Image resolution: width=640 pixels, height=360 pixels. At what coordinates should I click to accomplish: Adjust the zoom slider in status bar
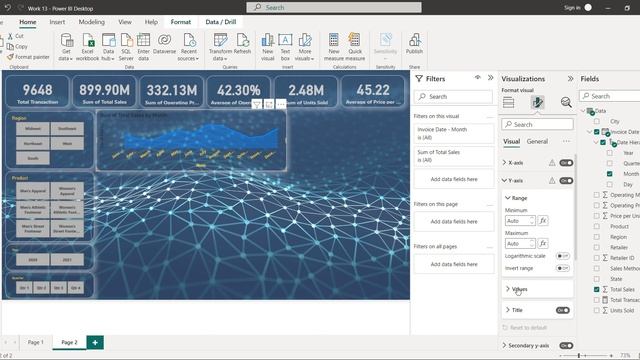[578, 356]
